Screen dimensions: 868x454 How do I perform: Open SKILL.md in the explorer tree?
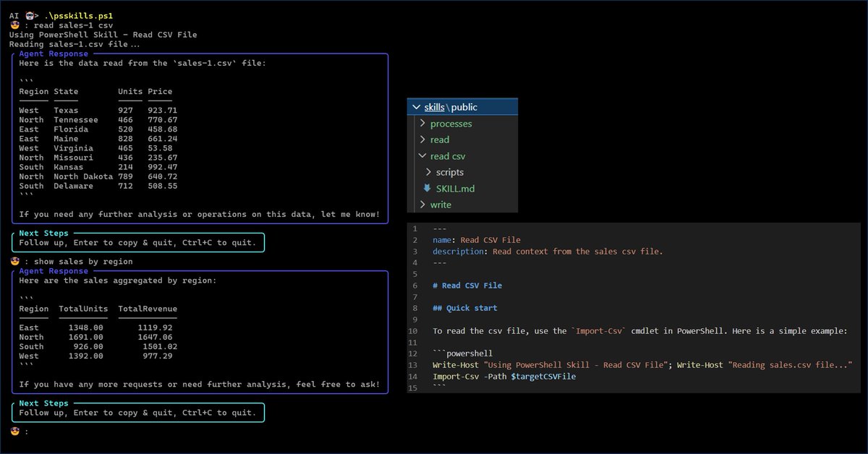(455, 189)
